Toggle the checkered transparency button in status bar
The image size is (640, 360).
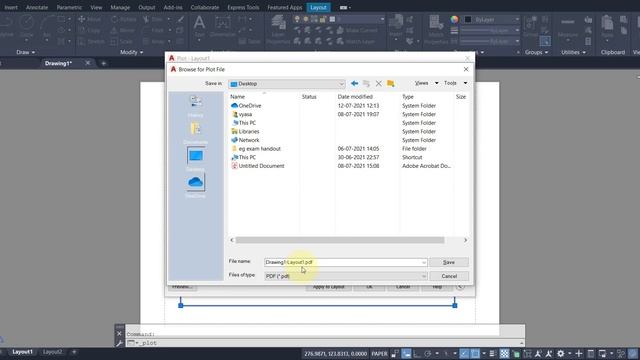[x=504, y=353]
